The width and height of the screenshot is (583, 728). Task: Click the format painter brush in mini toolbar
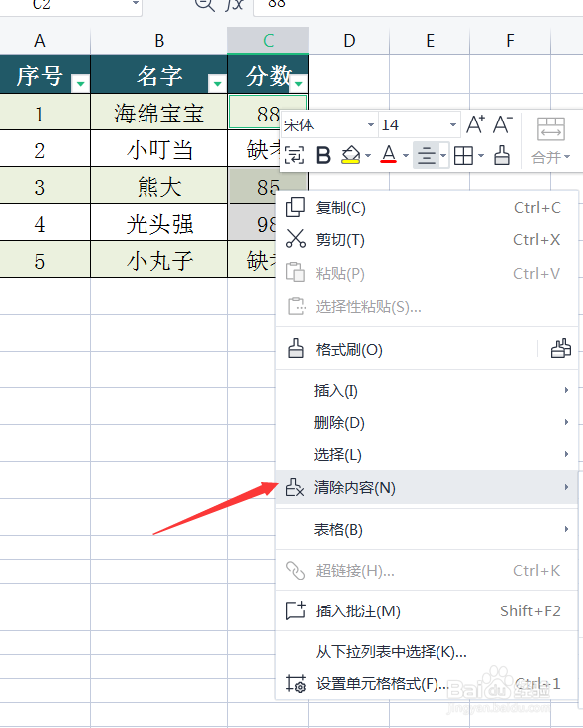tap(501, 155)
